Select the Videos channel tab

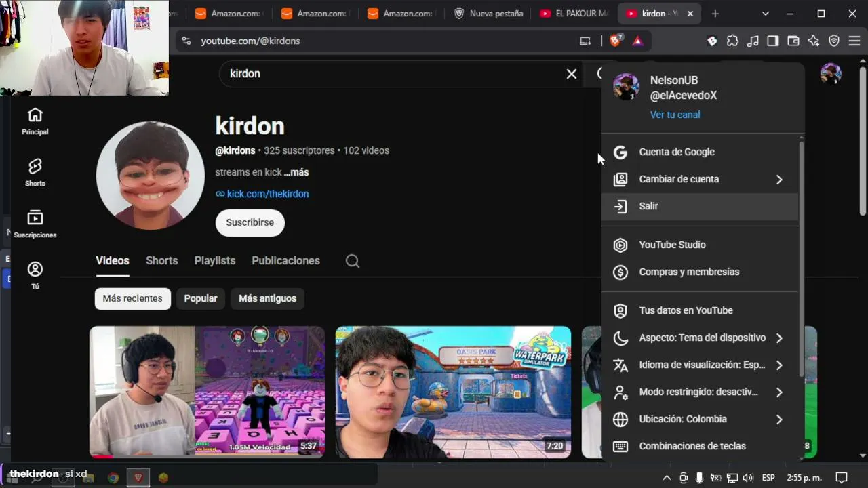click(x=113, y=261)
